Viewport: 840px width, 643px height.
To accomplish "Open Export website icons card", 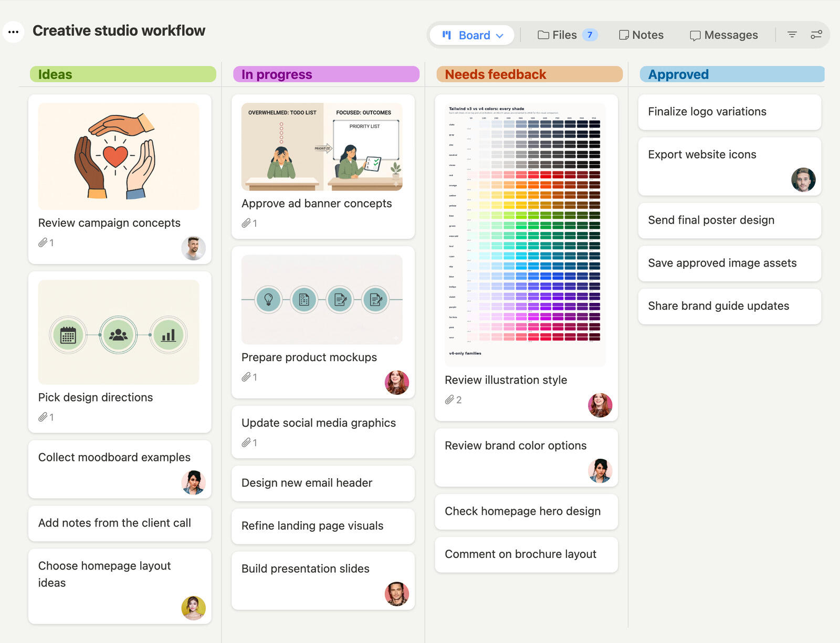I will [x=730, y=166].
